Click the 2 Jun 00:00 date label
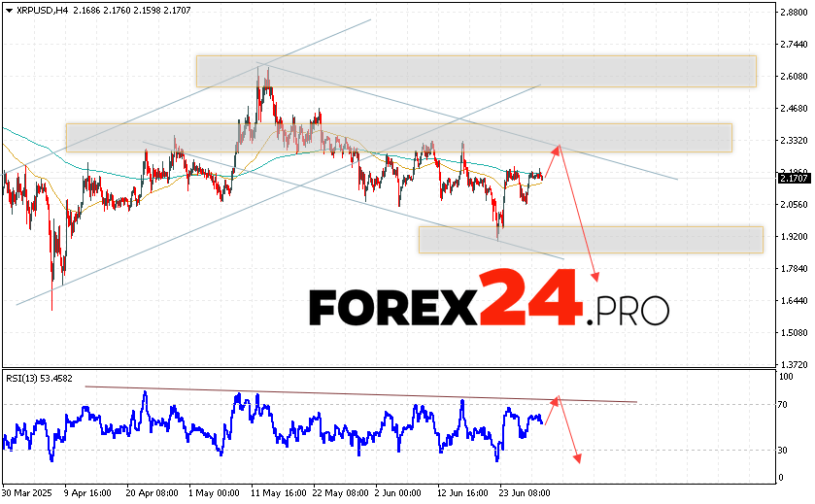 tap(398, 493)
